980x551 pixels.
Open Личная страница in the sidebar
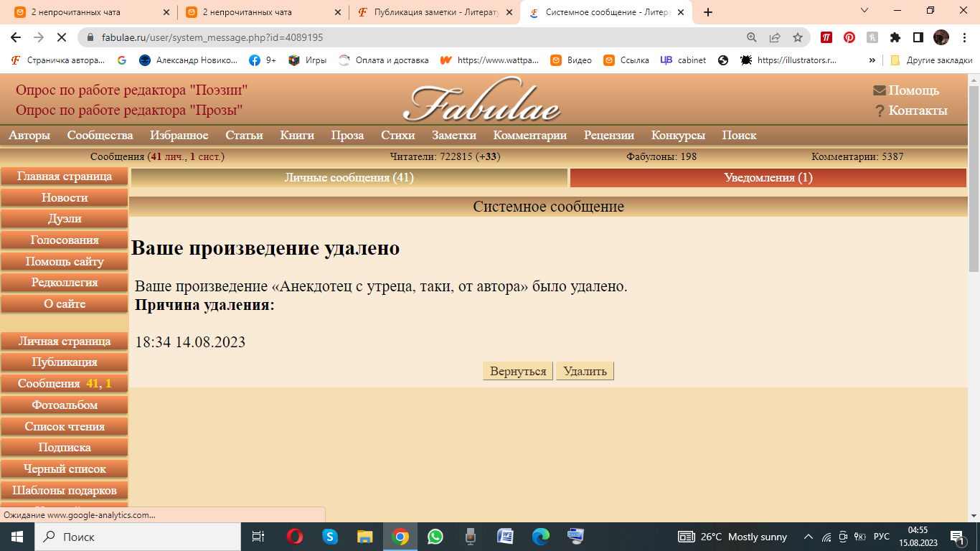(65, 342)
